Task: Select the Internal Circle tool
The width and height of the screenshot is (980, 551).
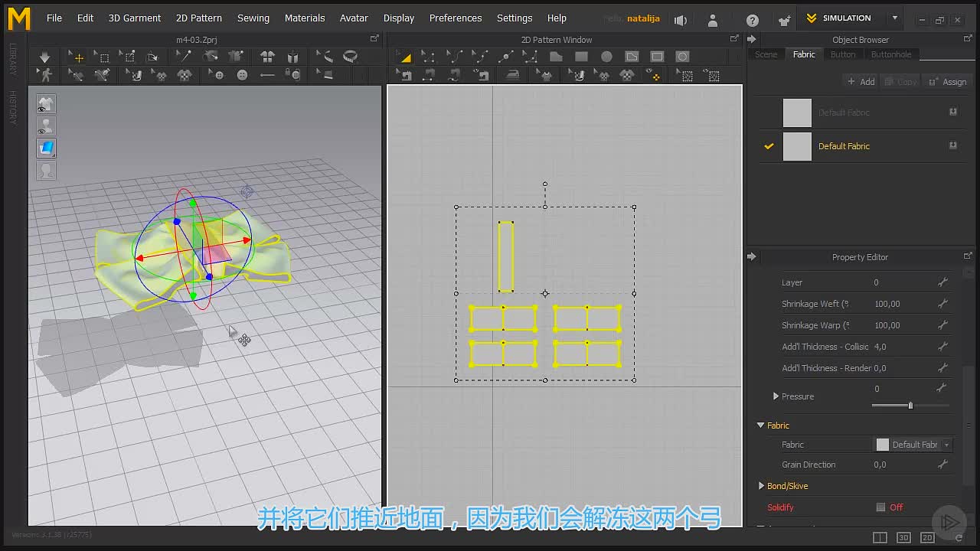Action: pyautogui.click(x=682, y=57)
